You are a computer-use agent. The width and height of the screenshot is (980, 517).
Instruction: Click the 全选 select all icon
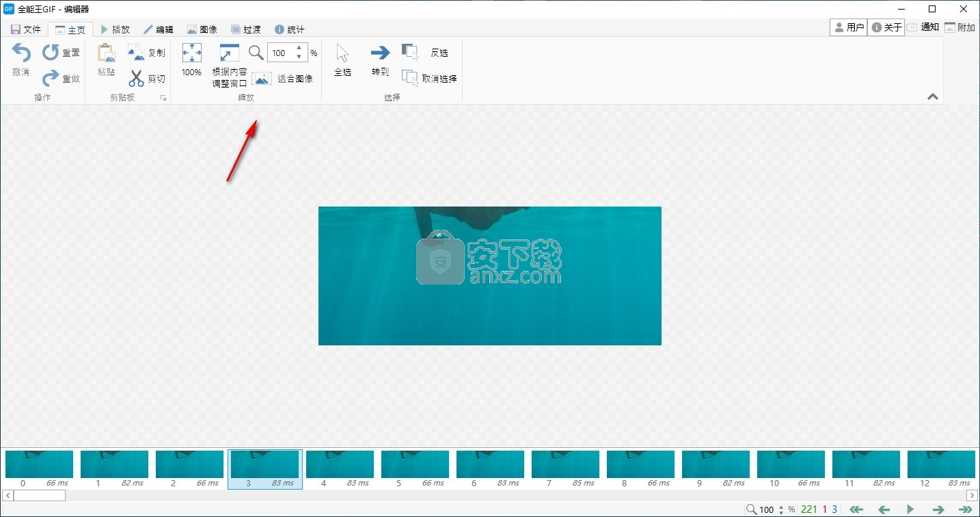click(x=342, y=53)
